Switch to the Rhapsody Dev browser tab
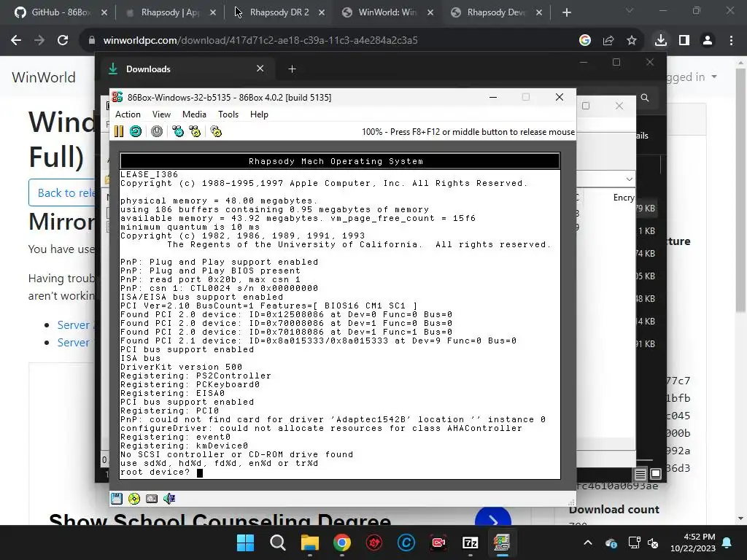This screenshot has height=560, width=747. click(496, 12)
